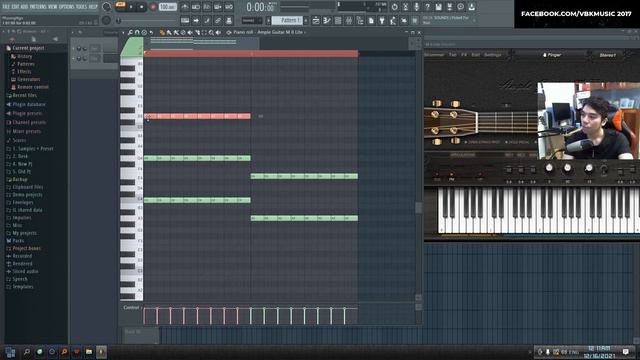
Task: Click the add pattern plus button
Action: click(306, 20)
